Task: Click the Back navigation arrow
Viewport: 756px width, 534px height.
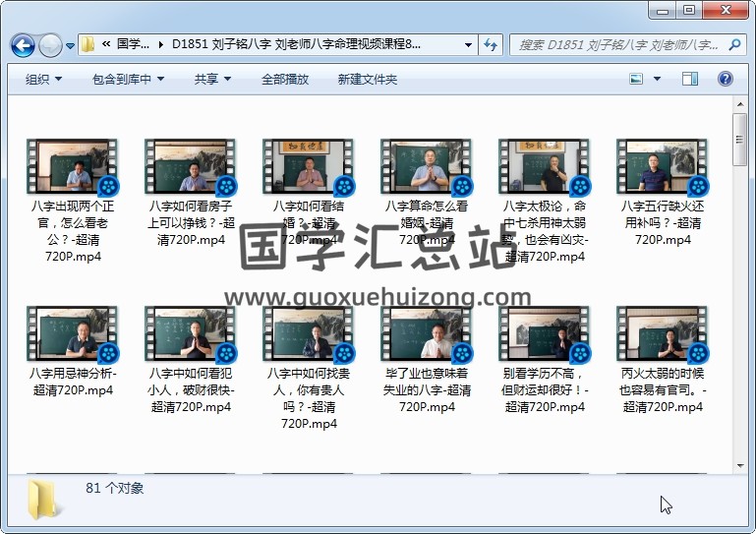Action: click(x=23, y=45)
